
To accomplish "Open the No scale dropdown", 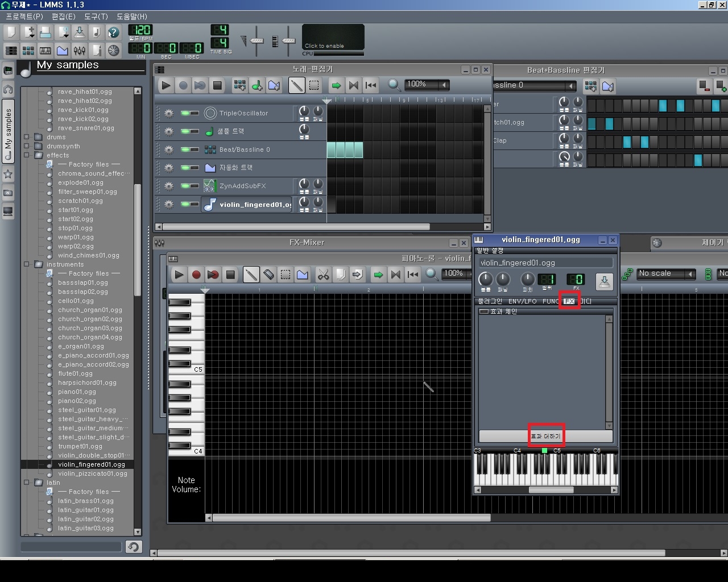I will pyautogui.click(x=667, y=274).
